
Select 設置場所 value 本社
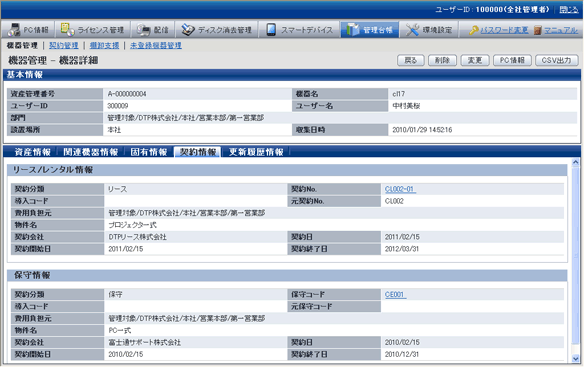114,130
